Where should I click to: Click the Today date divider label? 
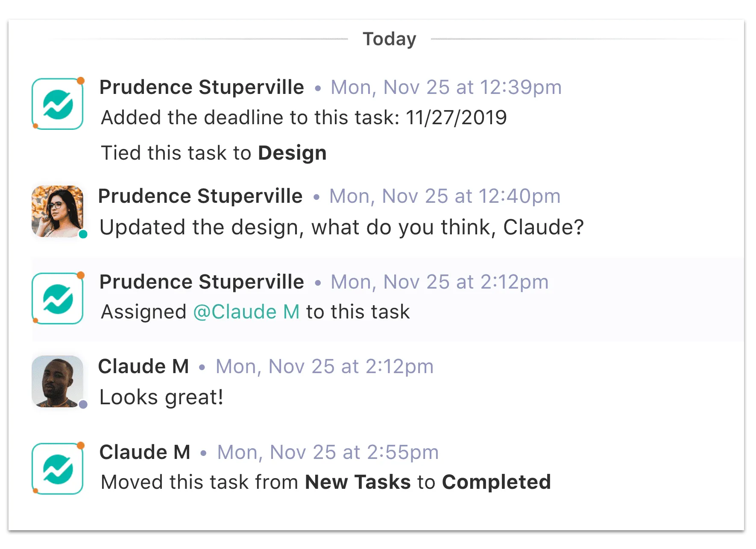point(389,39)
